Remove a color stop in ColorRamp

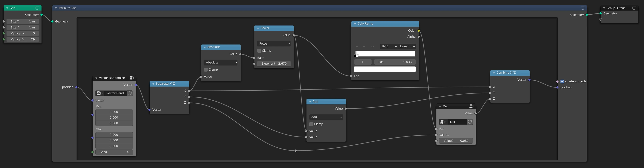tap(364, 46)
